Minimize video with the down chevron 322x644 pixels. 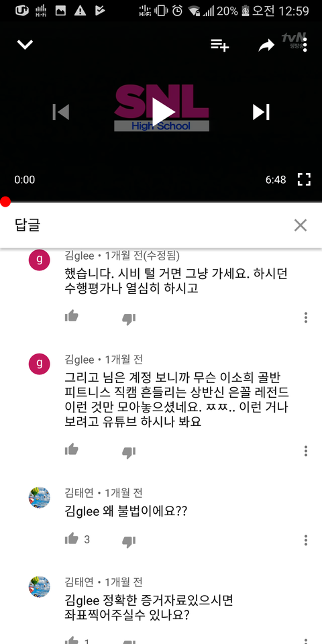point(25,44)
